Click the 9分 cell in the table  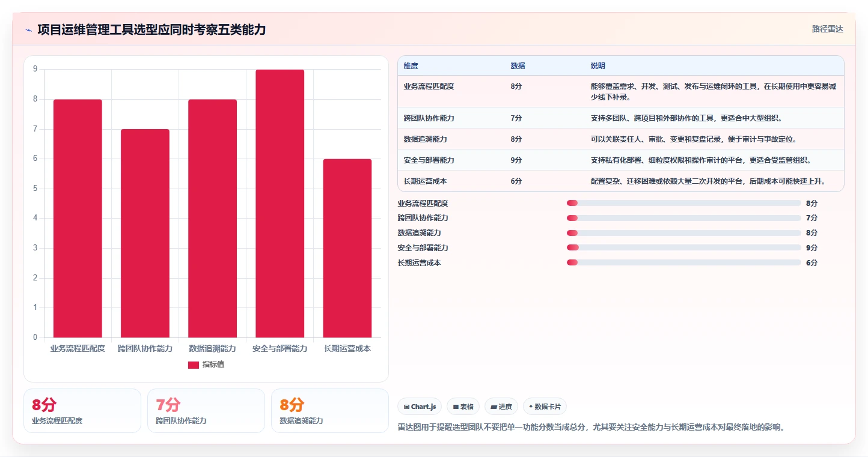coord(516,160)
